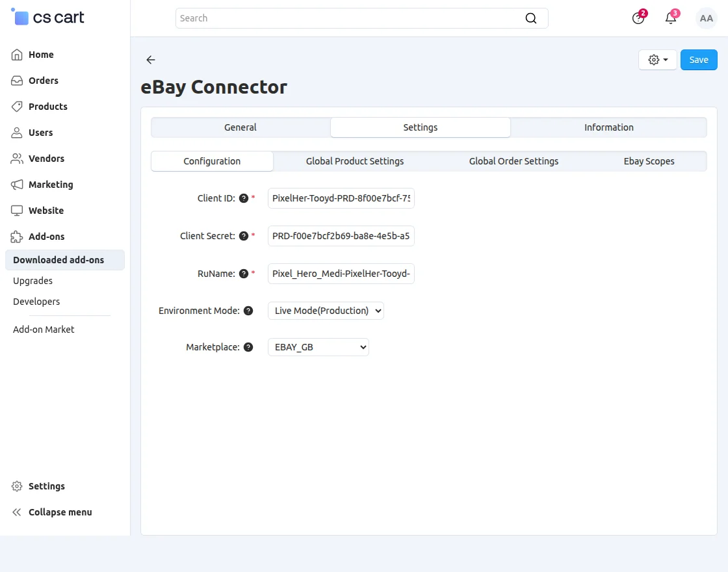Select the main Settings tab

[420, 127]
